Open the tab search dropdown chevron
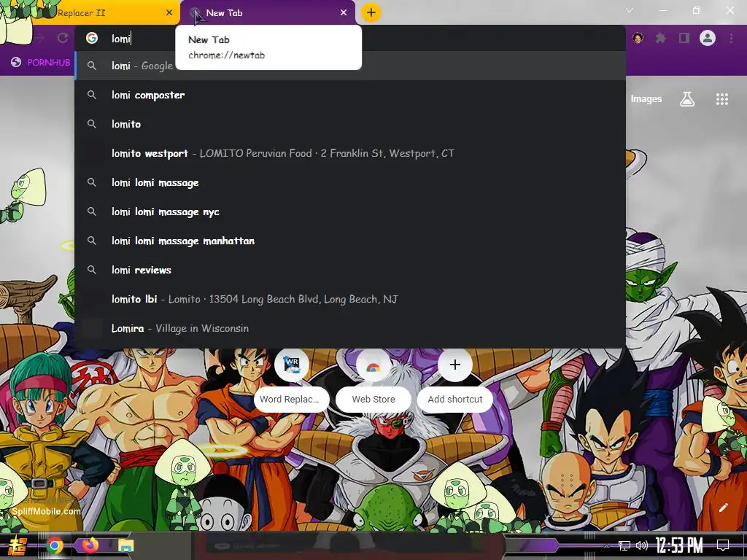 click(x=630, y=10)
